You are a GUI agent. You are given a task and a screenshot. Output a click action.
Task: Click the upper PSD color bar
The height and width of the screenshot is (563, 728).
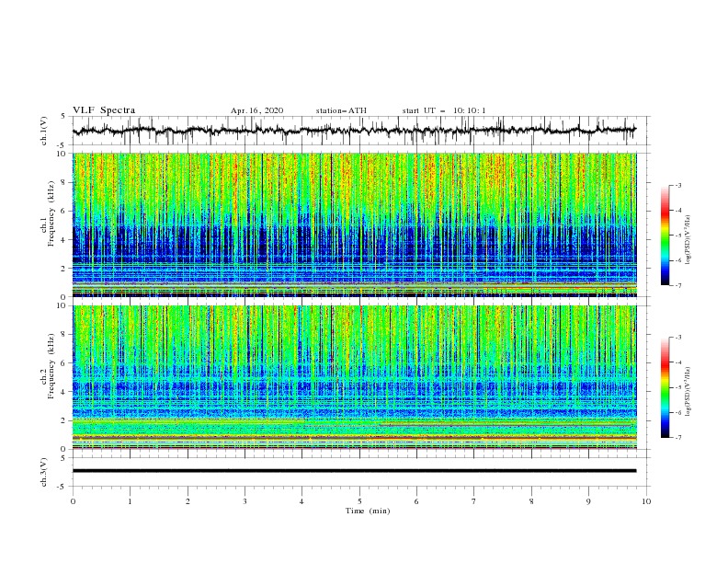point(665,236)
